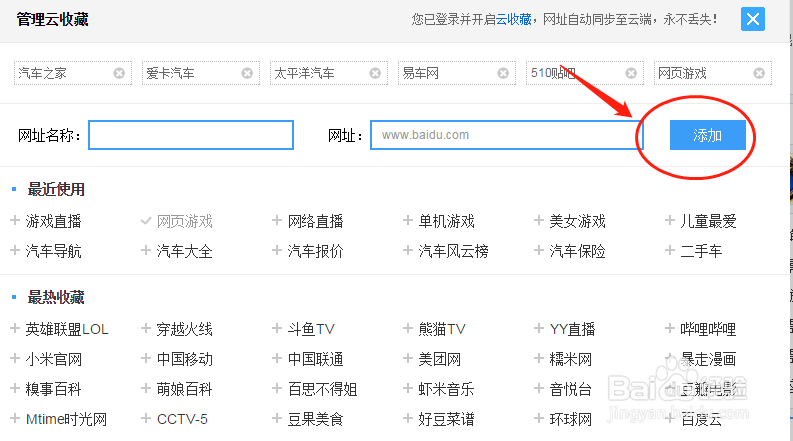Remove the 510贴吧 bookmark tag
The height and width of the screenshot is (441, 793).
pyautogui.click(x=631, y=73)
